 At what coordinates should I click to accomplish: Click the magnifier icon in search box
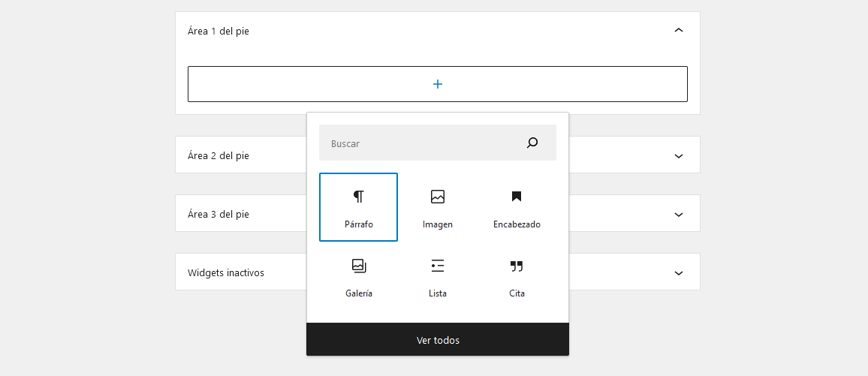532,143
